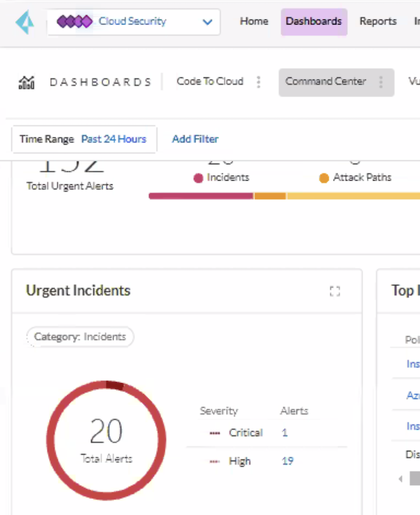
Task: Toggle the Incidents legend dot
Action: (197, 178)
